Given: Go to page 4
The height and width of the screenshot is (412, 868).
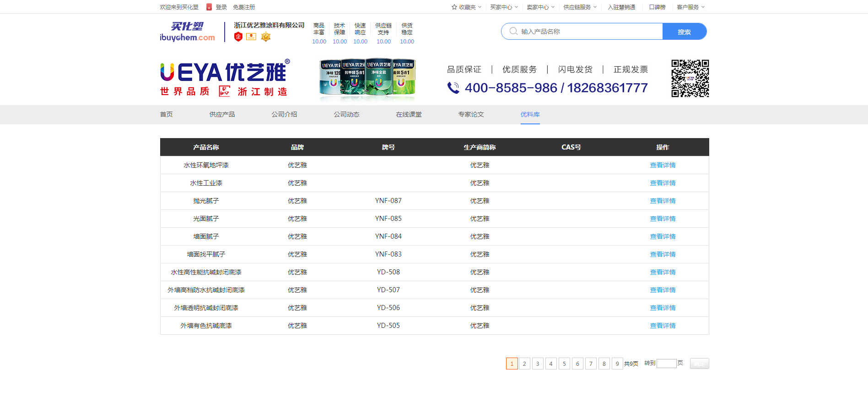Looking at the screenshot, I should [x=551, y=364].
